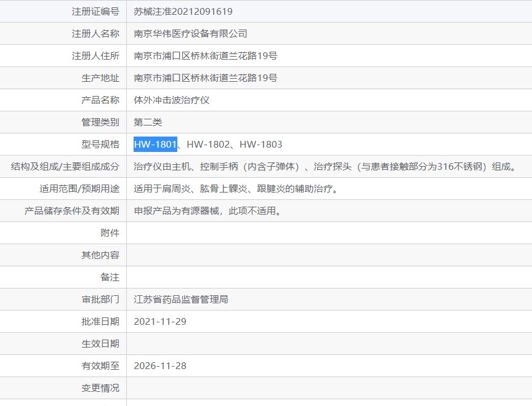Screen dimensions: 532x406
Task: Select the 注册证编号 label cell
Action: (63, 12)
